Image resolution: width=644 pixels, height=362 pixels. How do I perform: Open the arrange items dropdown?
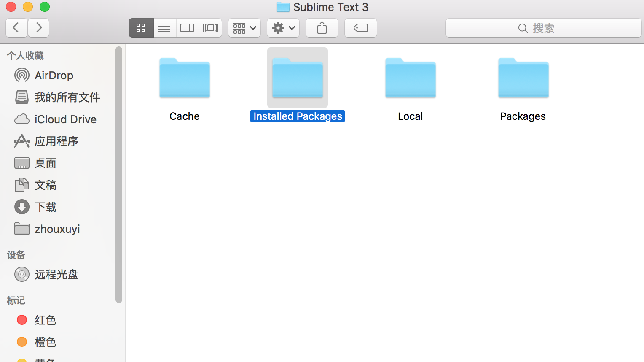click(x=244, y=28)
